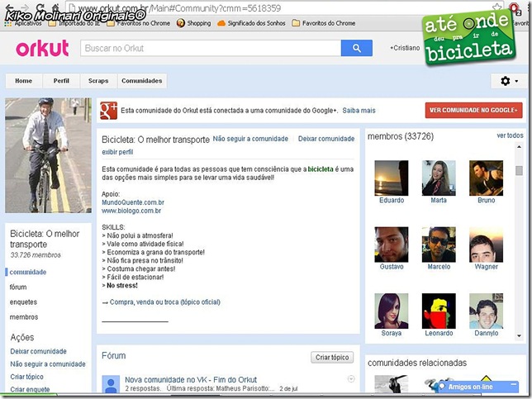Open the Comunidades tab
This screenshot has height=399, width=532.
point(142,81)
